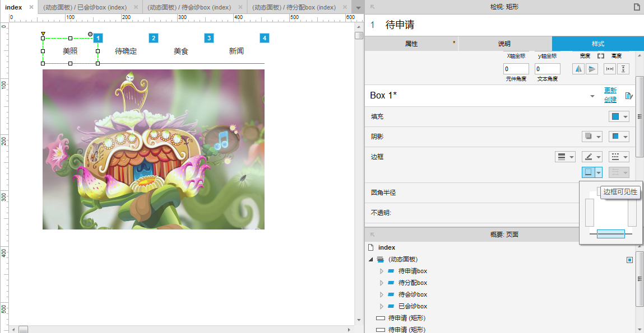
Task: Switch to the 已会诊box tab
Action: point(85,7)
